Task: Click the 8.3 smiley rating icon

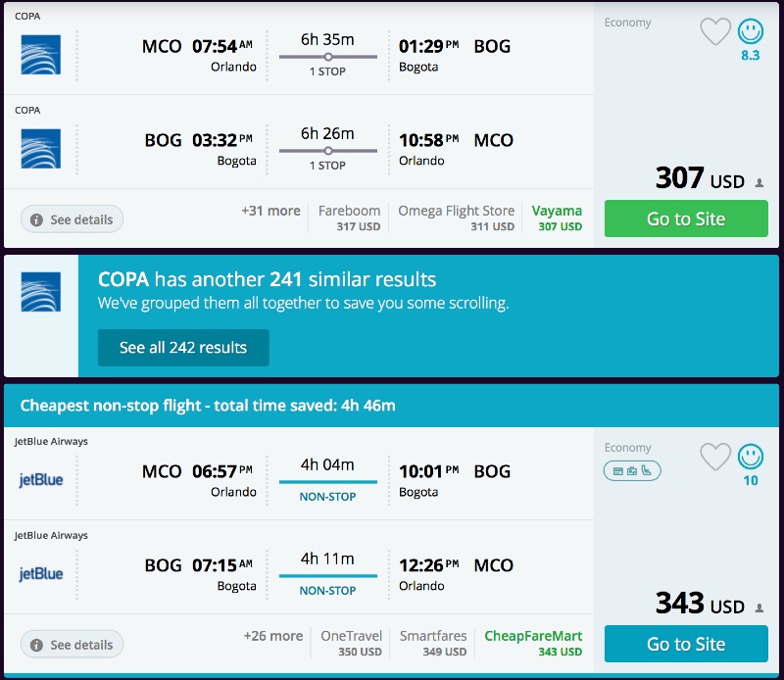Action: (x=751, y=32)
